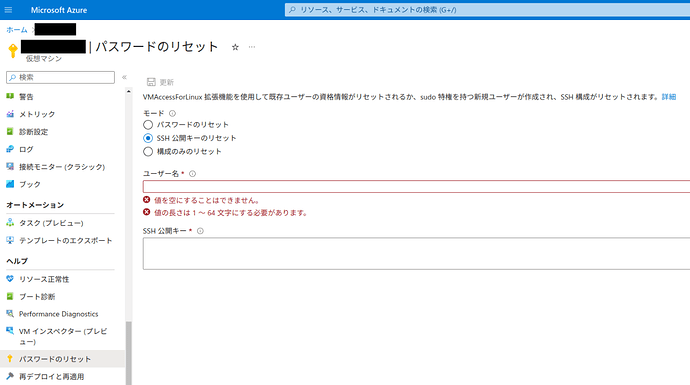
Task: Open the 詳細 link
Action: point(669,97)
